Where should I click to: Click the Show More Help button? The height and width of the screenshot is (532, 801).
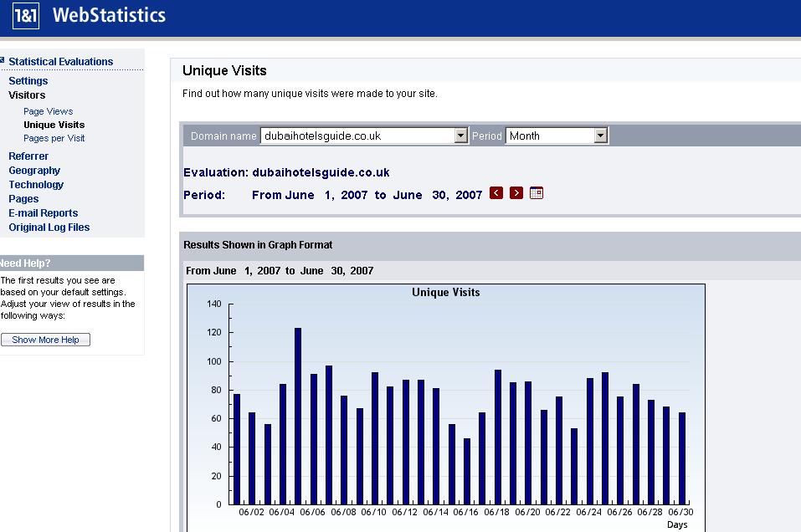(x=45, y=340)
